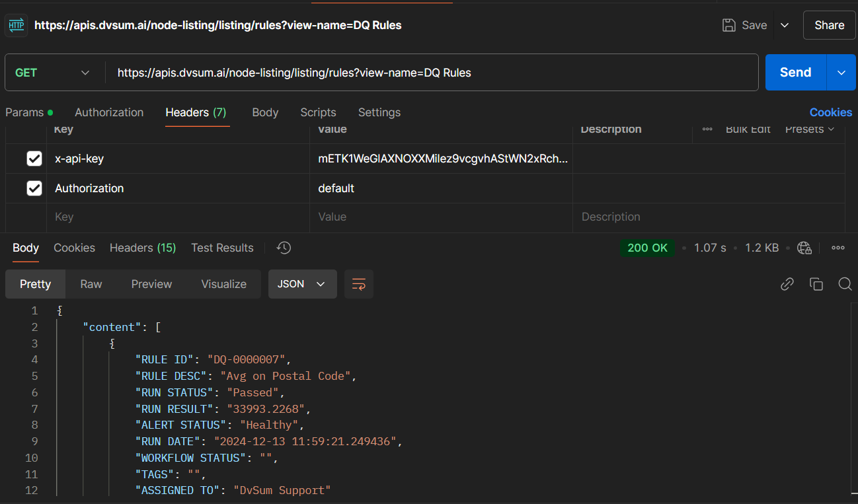858x504 pixels.
Task: Click the "DvSum Support" assigned value
Action: coord(282,490)
